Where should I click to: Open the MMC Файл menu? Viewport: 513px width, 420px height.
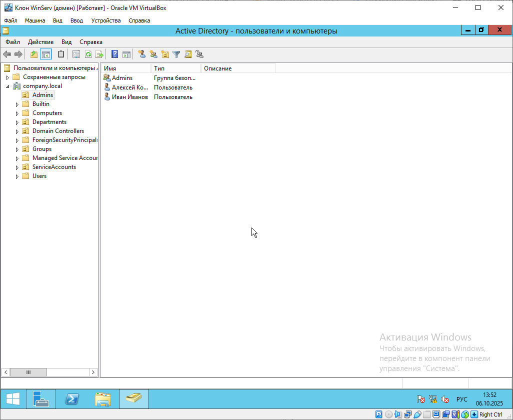pyautogui.click(x=13, y=42)
